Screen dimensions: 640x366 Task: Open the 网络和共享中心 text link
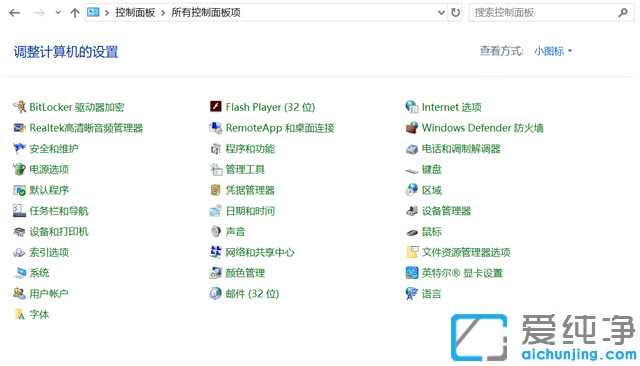point(260,252)
